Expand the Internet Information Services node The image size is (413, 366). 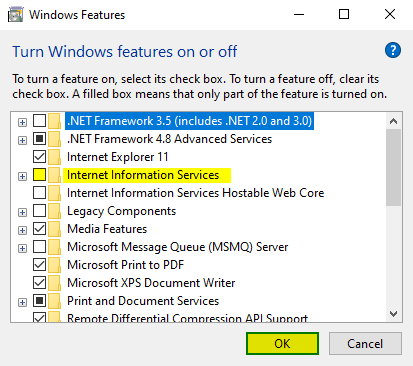(22, 176)
